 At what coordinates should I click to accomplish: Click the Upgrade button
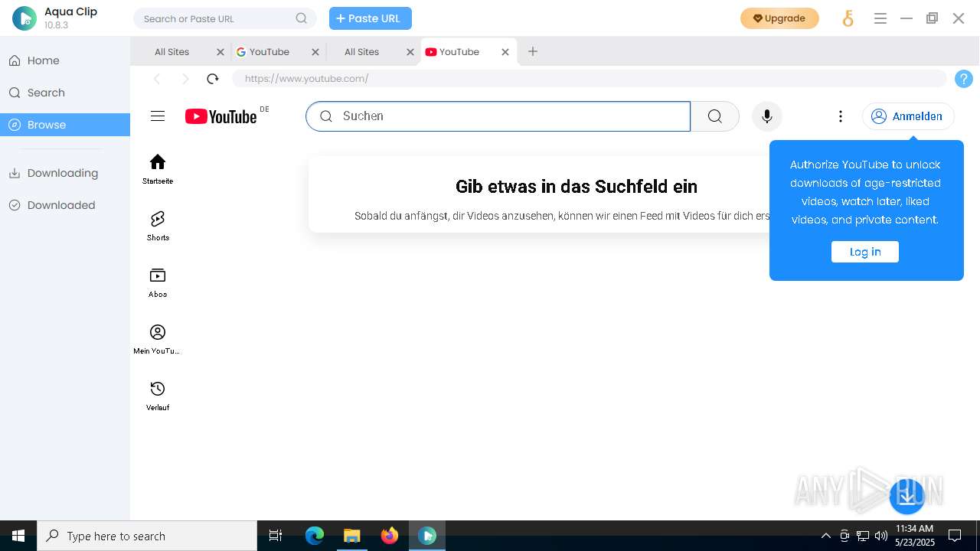[779, 18]
